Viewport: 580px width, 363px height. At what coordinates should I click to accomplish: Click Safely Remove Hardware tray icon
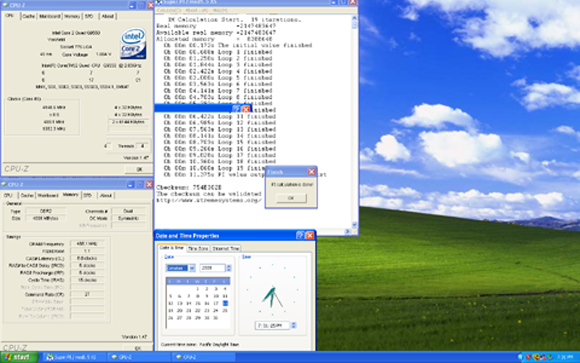[x=550, y=357]
